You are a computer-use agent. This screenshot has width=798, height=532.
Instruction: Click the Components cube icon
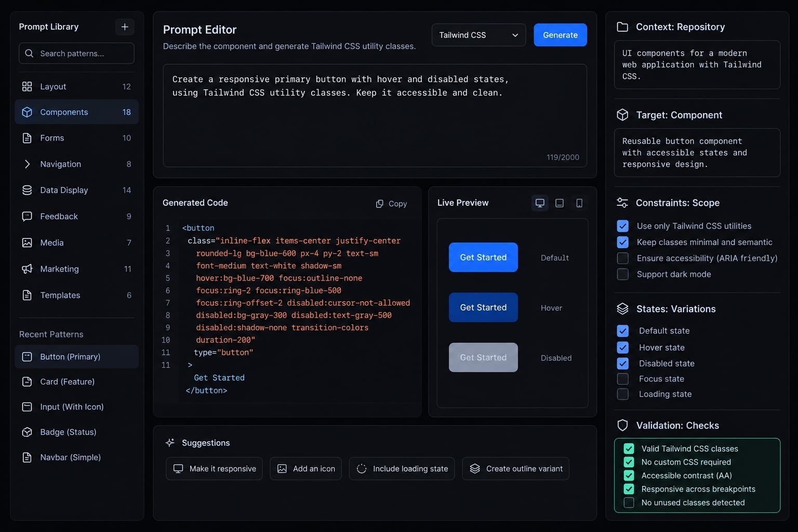27,112
